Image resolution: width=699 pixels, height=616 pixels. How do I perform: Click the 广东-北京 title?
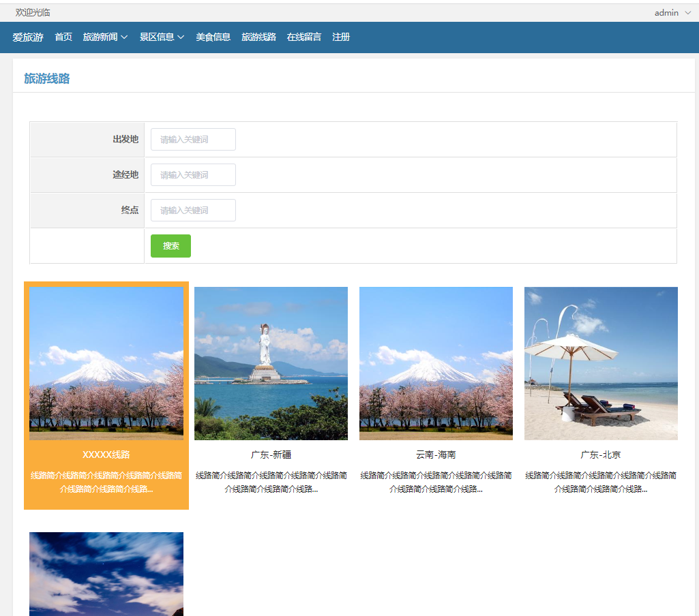[x=601, y=455]
